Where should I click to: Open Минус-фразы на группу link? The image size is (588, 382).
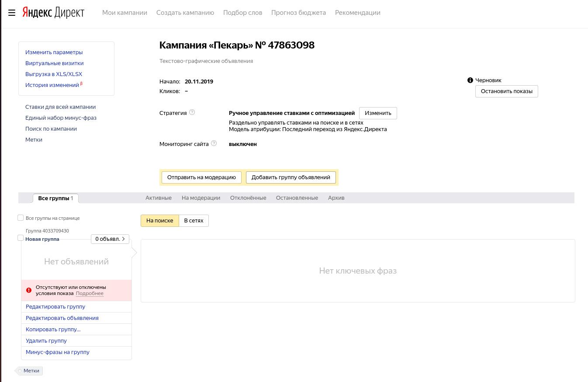[58, 352]
